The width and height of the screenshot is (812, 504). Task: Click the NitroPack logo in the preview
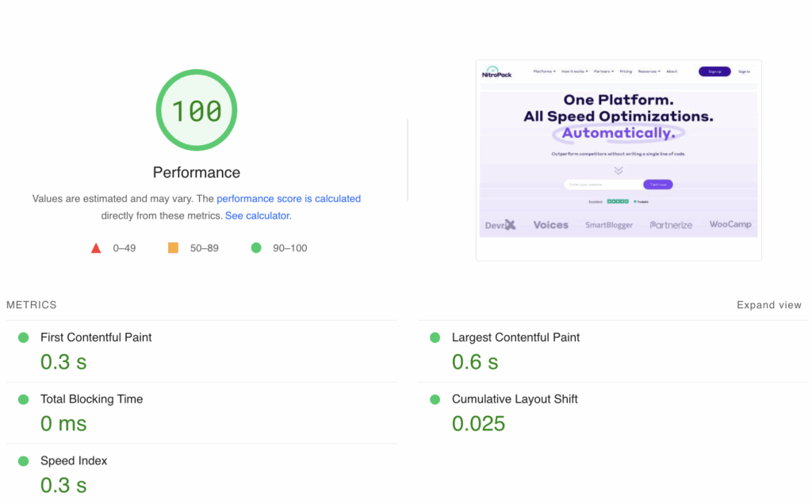click(x=496, y=72)
